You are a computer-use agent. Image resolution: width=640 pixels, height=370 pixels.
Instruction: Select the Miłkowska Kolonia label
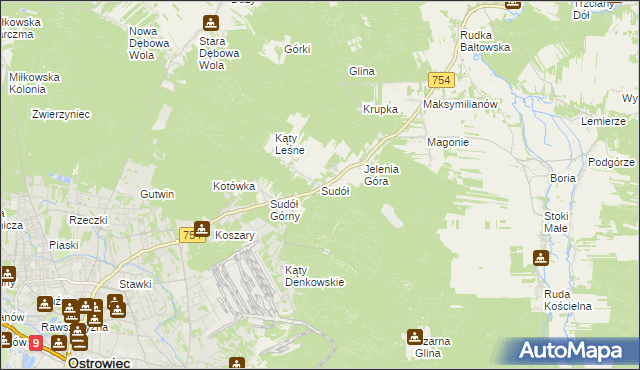click(x=34, y=83)
